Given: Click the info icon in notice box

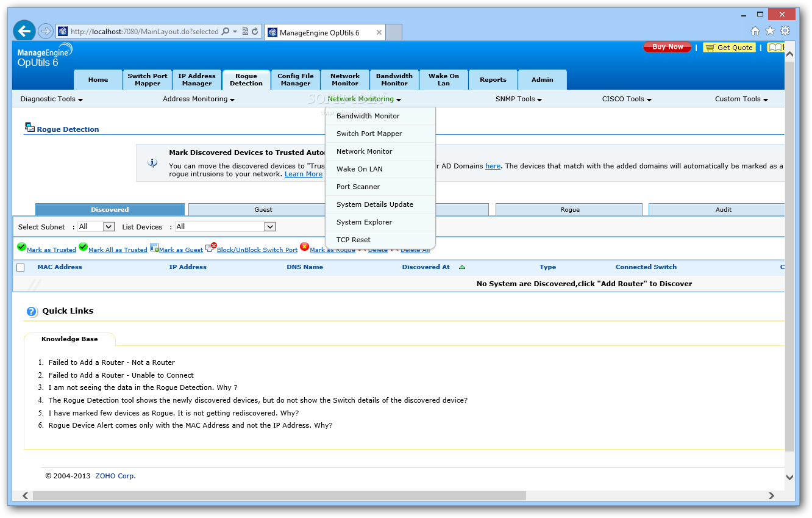Looking at the screenshot, I should click(152, 163).
